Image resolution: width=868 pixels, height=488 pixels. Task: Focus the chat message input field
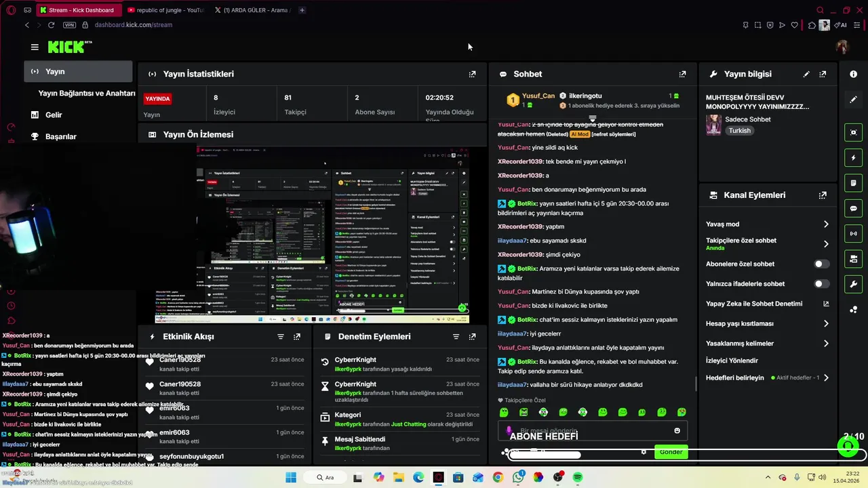pyautogui.click(x=593, y=431)
